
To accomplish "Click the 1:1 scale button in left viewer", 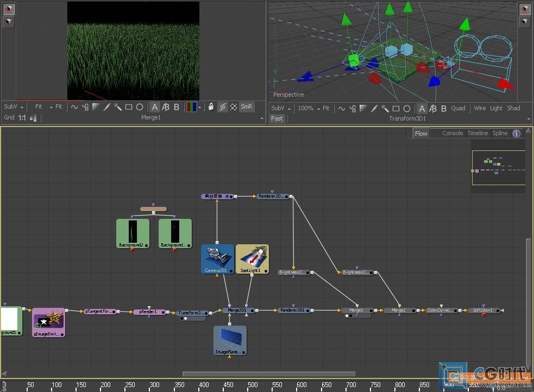I will 22,118.
